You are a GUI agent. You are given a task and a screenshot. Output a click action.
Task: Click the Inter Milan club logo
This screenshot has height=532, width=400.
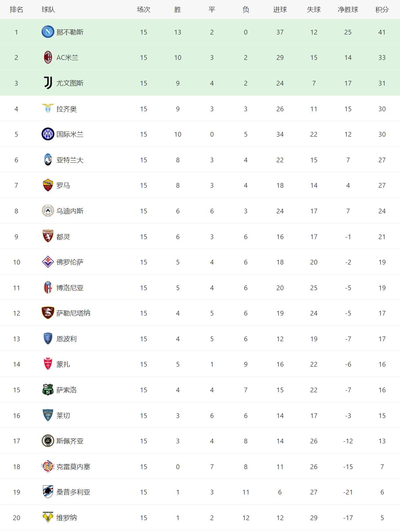coord(48,134)
